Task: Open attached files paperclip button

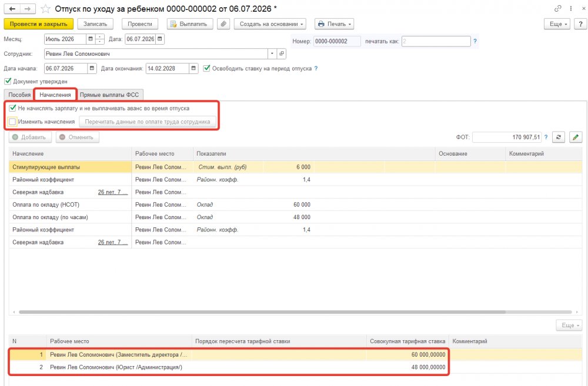Action: [223, 24]
